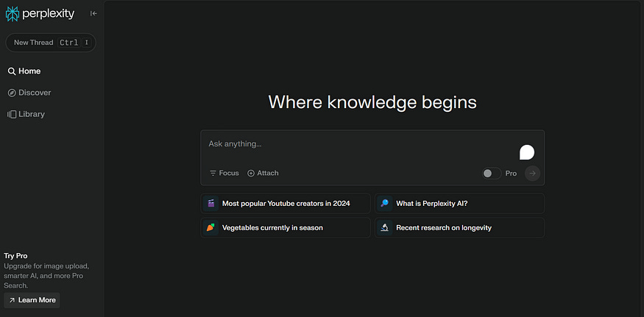Click the Perplexity logo icon

[13, 14]
